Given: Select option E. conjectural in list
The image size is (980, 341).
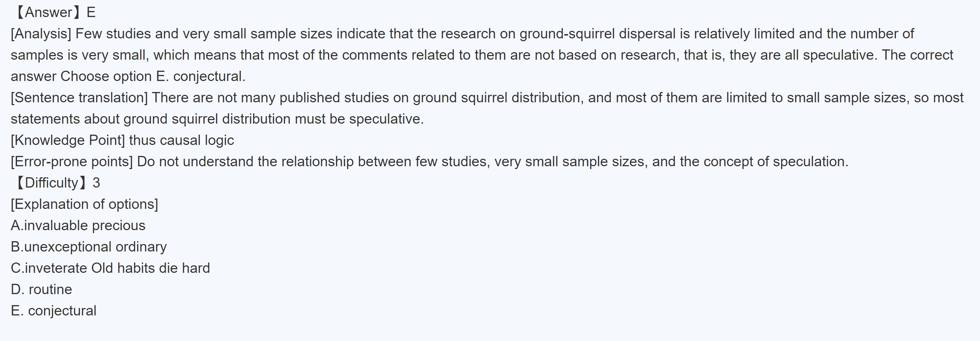Looking at the screenshot, I should pos(54,311).
